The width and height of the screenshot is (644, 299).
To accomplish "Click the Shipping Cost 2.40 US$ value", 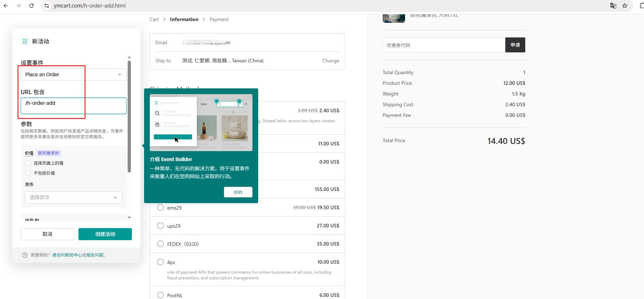I will tap(515, 104).
